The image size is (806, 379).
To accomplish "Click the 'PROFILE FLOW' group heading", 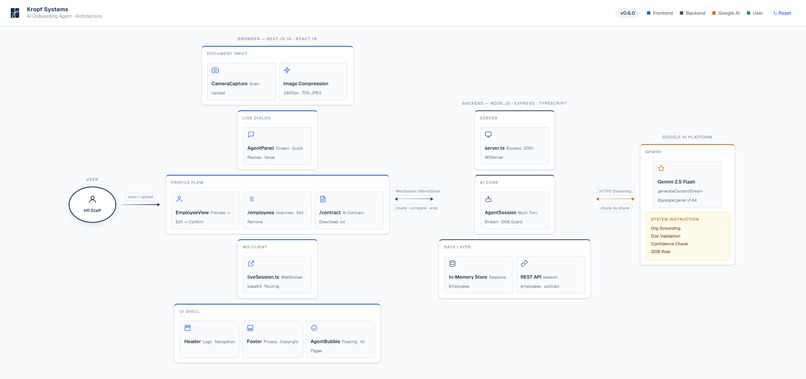I will 187,183.
